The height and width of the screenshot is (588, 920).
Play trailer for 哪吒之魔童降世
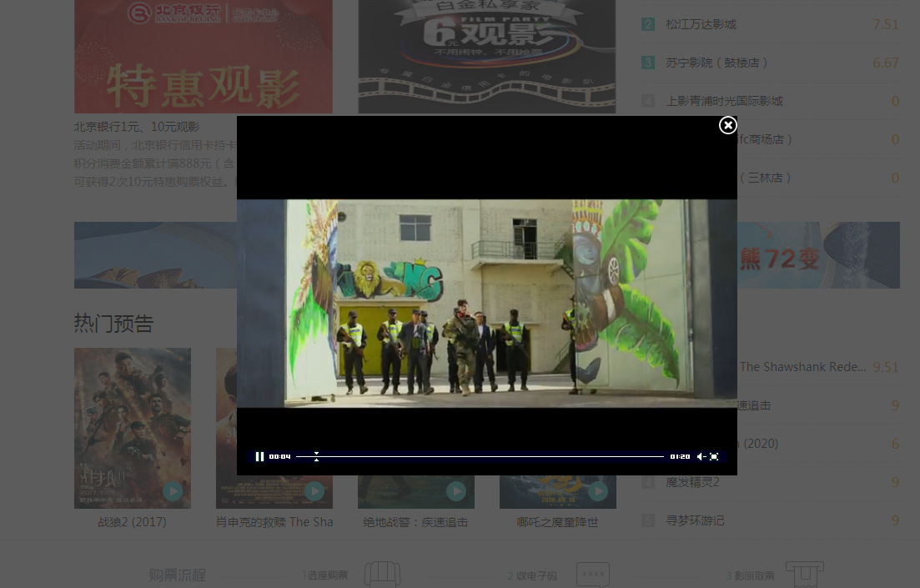coord(597,490)
